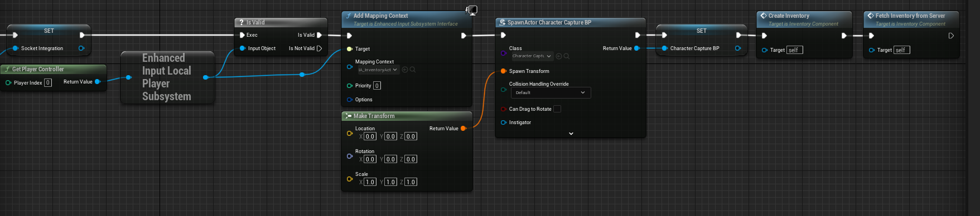Screen dimensions: 980x216
Task: Select Fetch Inventory from Server node title
Action: click(x=910, y=16)
